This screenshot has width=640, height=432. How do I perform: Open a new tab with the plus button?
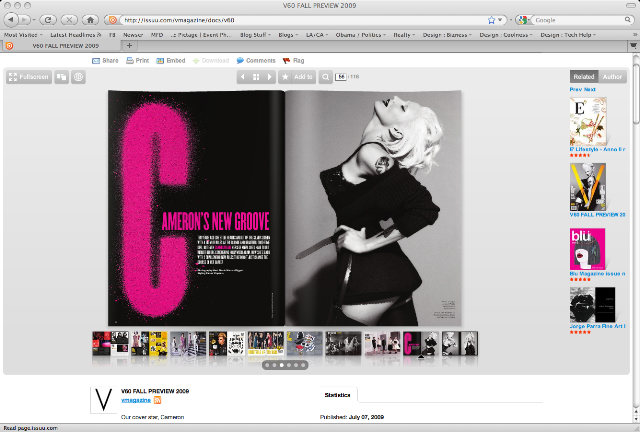coord(129,46)
